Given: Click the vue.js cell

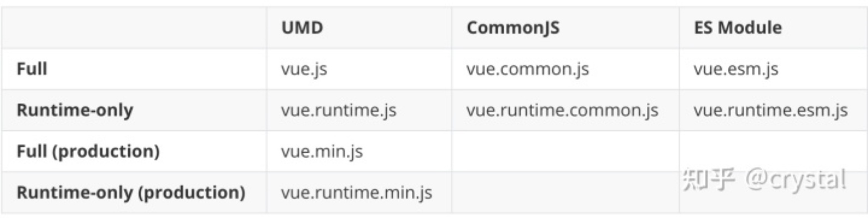Looking at the screenshot, I should pos(304,69).
